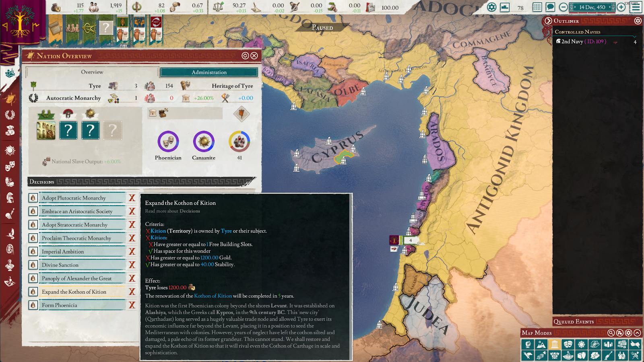Increase game speed with plus button
This screenshot has width=644, height=362.
click(x=621, y=7)
